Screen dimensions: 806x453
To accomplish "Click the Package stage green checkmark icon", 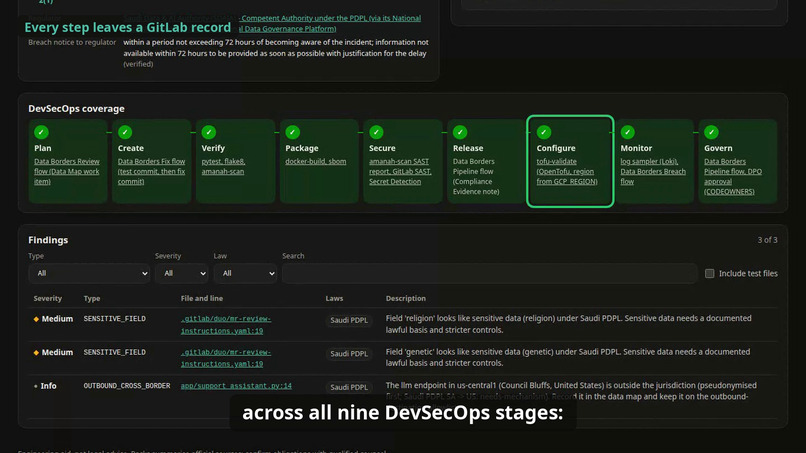I will pos(292,132).
